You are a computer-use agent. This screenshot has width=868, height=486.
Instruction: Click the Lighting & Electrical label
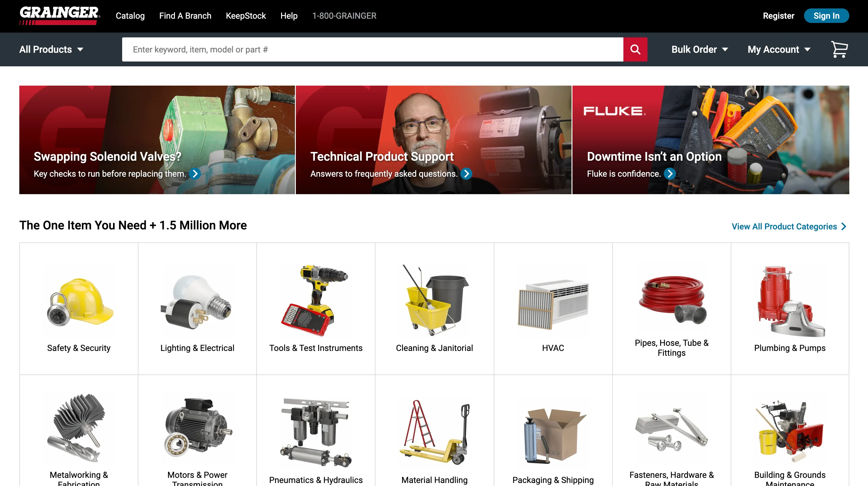pyautogui.click(x=197, y=348)
